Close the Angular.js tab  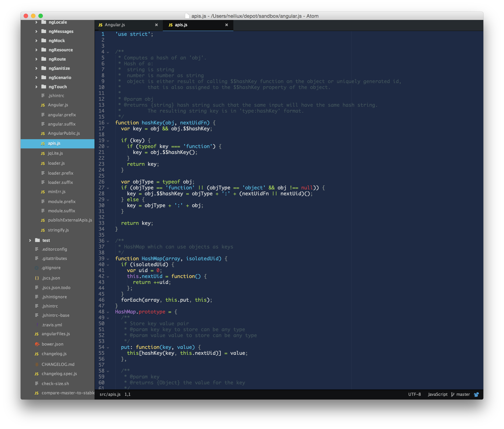pyautogui.click(x=156, y=25)
